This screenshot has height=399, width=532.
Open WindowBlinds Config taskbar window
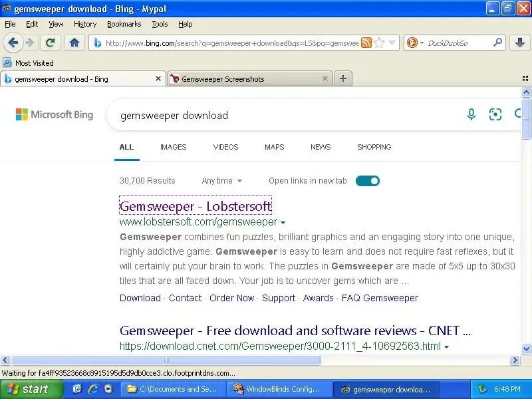coord(281,389)
